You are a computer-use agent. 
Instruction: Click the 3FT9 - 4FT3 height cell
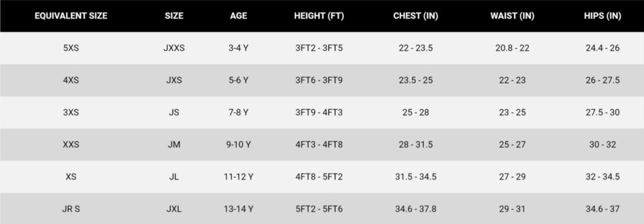tap(319, 113)
